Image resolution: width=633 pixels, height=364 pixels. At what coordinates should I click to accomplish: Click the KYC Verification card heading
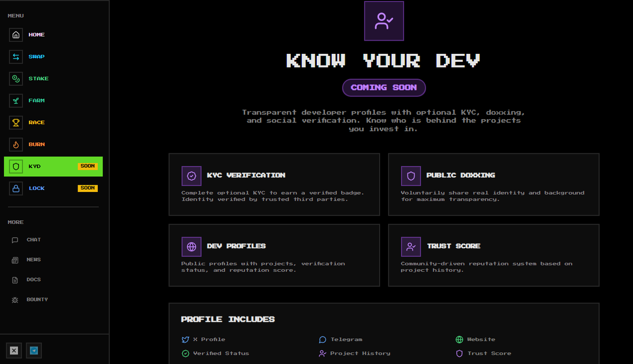tap(246, 175)
